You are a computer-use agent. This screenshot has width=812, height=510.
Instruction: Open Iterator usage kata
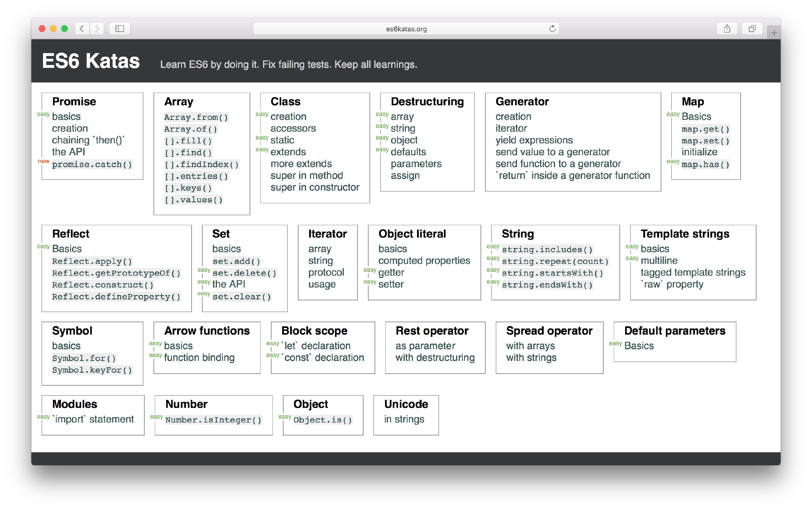point(322,284)
